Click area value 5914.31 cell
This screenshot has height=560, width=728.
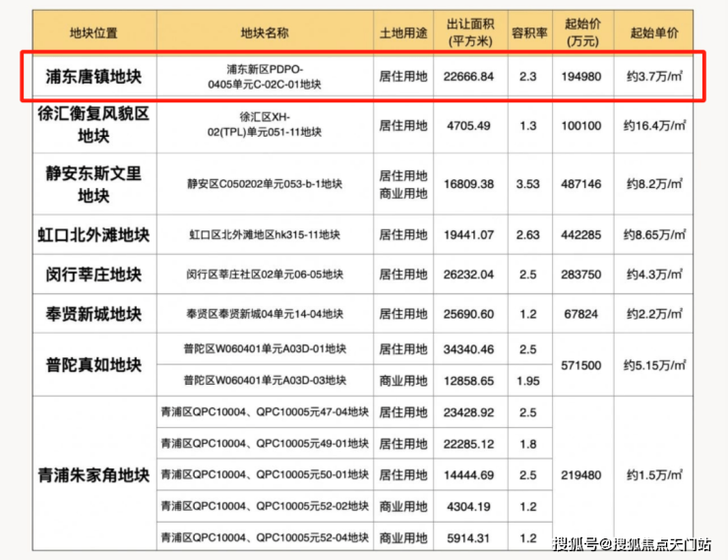tap(468, 538)
